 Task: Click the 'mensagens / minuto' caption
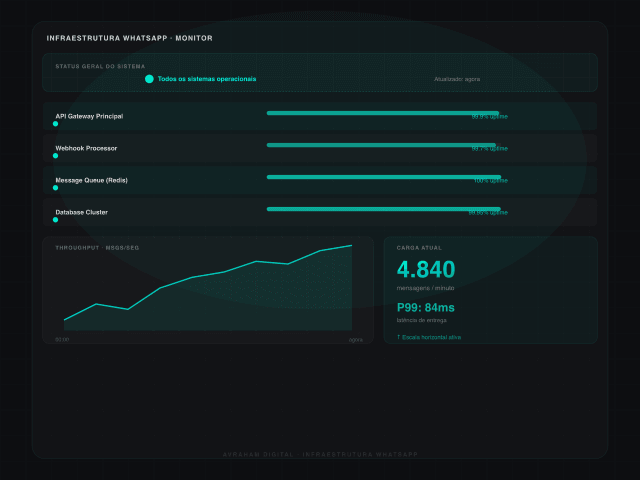point(425,288)
